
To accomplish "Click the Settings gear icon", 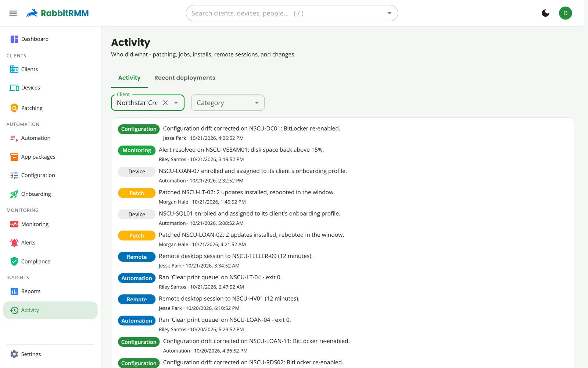I will [x=14, y=354].
